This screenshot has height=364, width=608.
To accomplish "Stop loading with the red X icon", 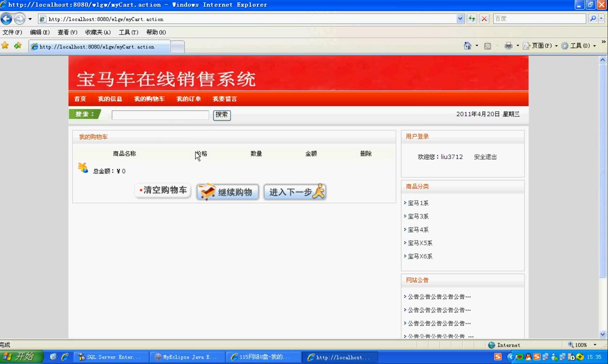I will pyautogui.click(x=484, y=19).
